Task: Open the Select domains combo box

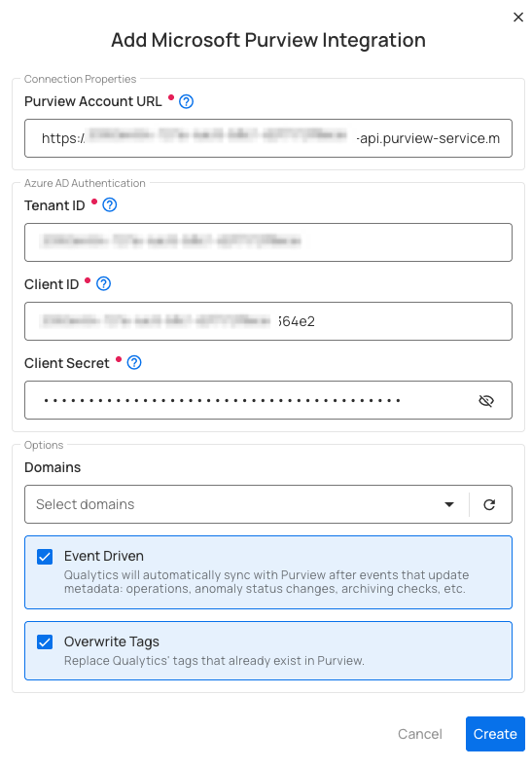Action: [x=268, y=504]
